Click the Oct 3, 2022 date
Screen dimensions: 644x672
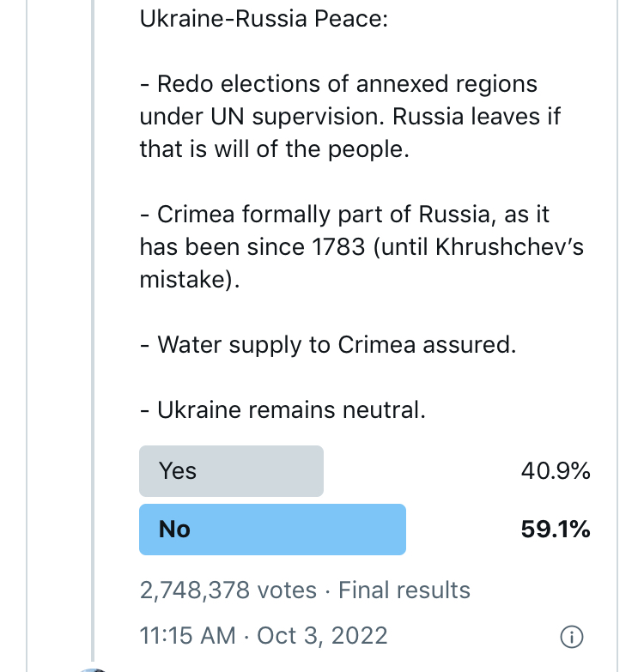322,636
